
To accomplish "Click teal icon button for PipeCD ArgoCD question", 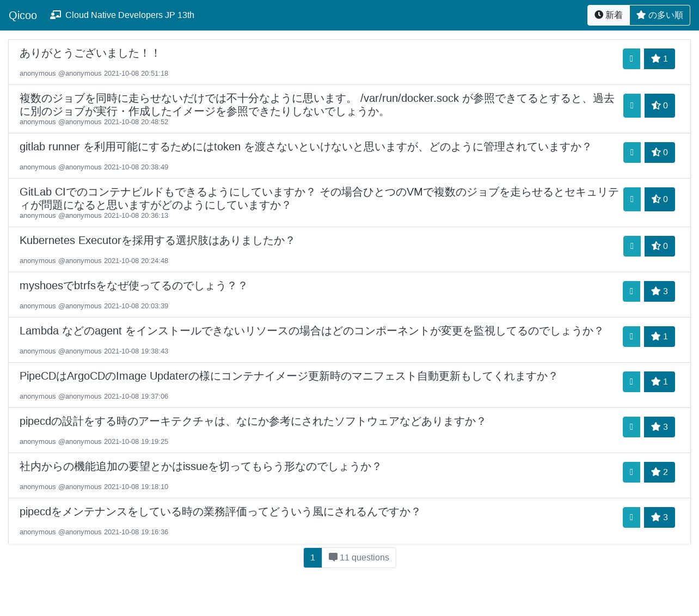I will click(x=631, y=382).
